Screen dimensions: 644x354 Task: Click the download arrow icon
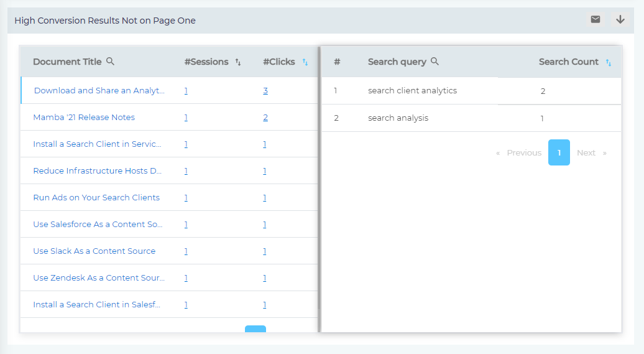coord(620,20)
